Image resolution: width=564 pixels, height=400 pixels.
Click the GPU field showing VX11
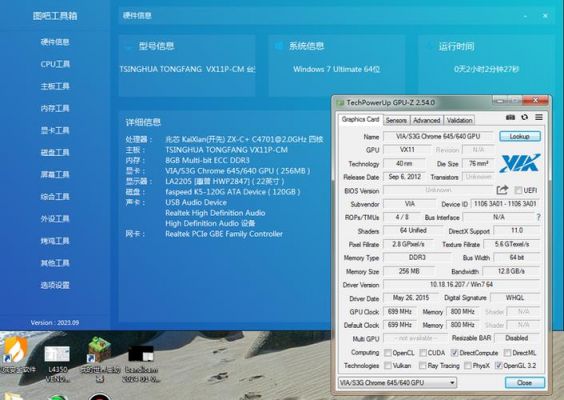(407, 150)
